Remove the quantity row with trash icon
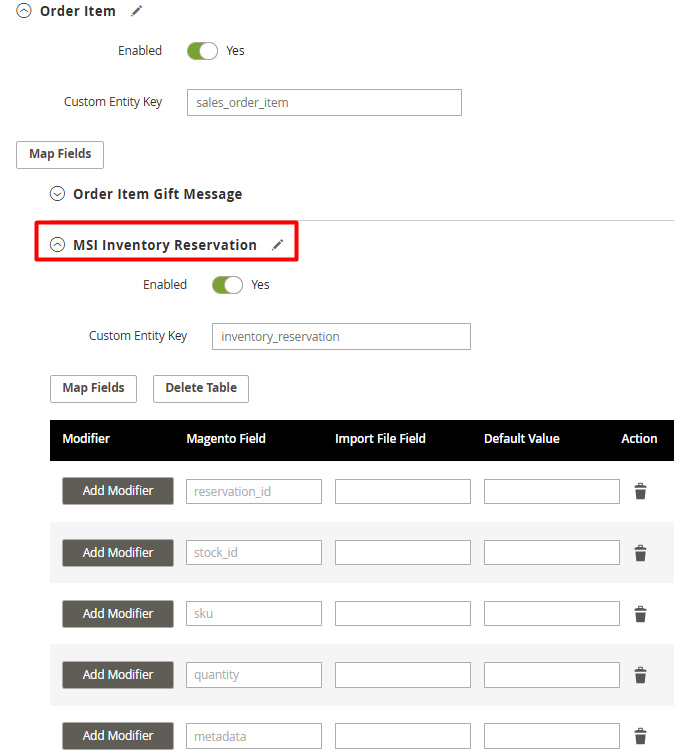The image size is (685, 752). click(640, 675)
